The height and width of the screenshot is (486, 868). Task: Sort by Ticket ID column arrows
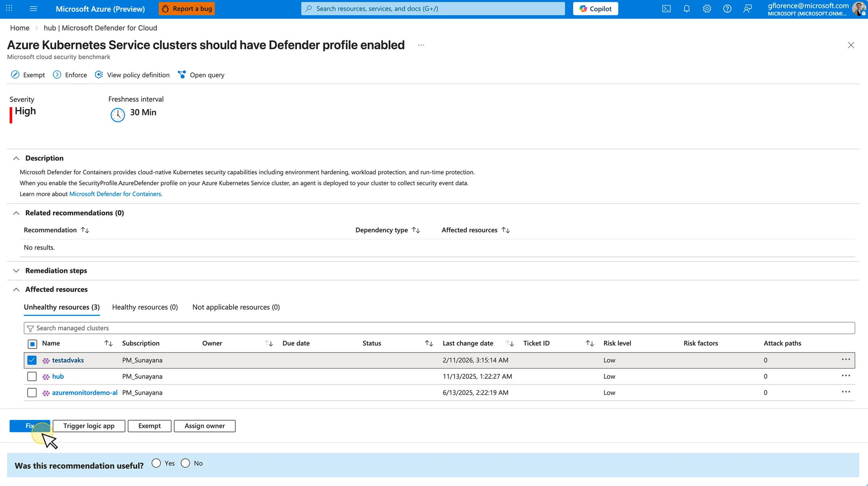tap(590, 343)
